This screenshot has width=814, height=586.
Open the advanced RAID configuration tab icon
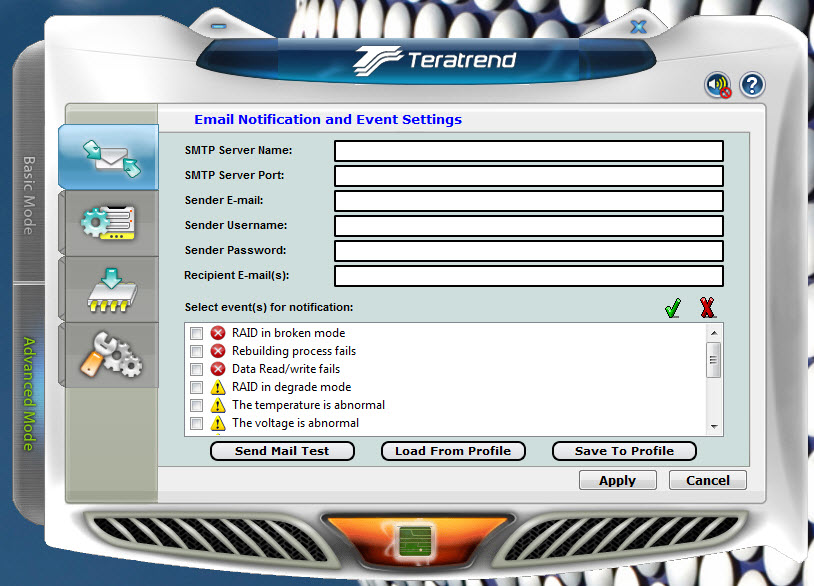tap(108, 223)
